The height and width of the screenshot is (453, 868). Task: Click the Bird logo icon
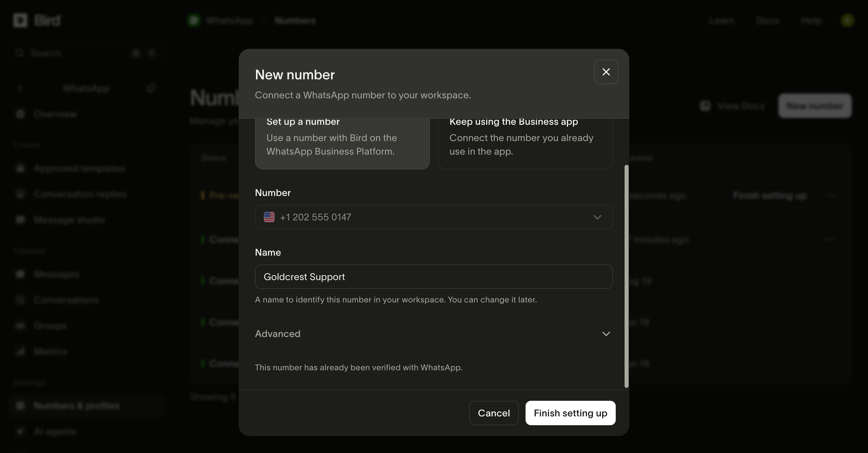(20, 21)
